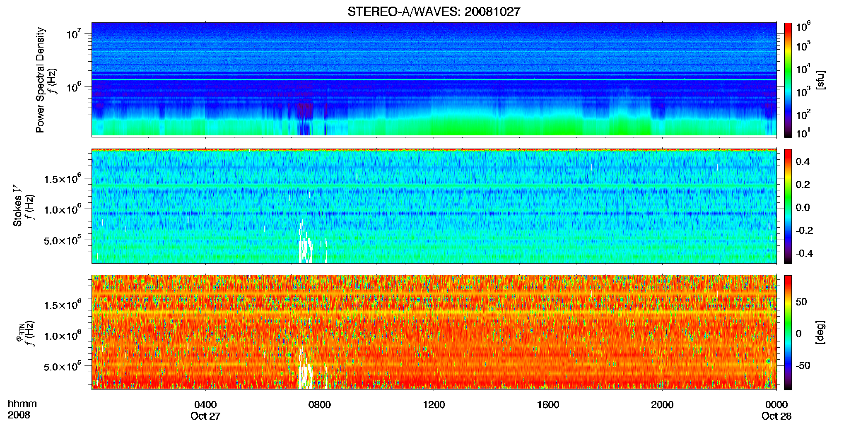Click the Oct 27 date label
The width and height of the screenshot is (868, 447).
pyautogui.click(x=205, y=416)
